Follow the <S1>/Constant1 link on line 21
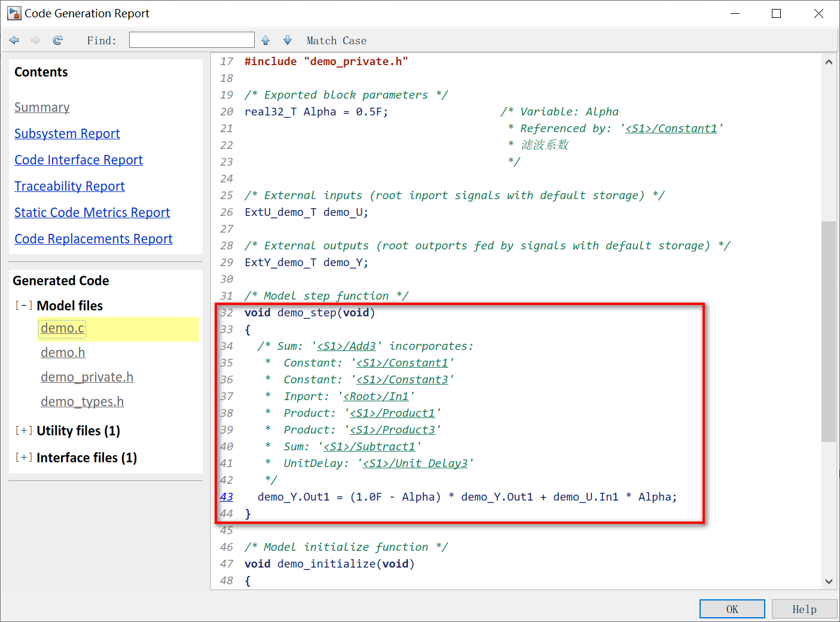This screenshot has width=840, height=622. click(x=671, y=129)
